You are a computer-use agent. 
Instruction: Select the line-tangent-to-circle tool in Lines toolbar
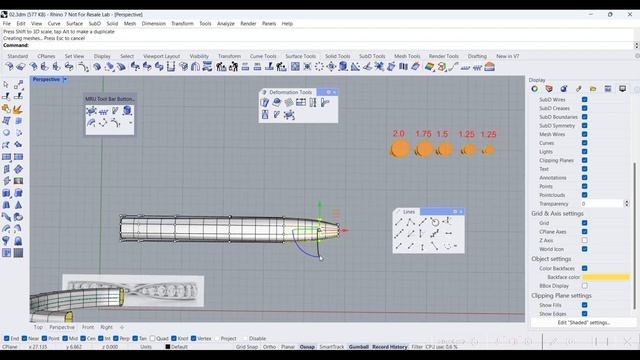[x=435, y=222]
